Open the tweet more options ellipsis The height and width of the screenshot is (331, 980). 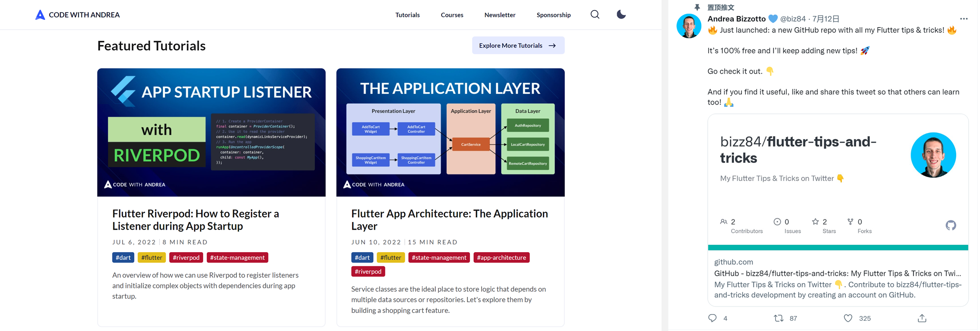pyautogui.click(x=964, y=19)
